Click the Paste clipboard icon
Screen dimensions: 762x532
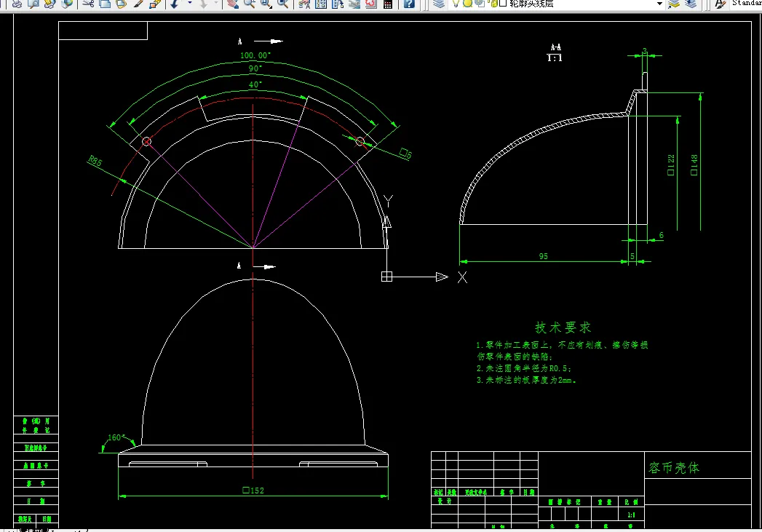(122, 4)
